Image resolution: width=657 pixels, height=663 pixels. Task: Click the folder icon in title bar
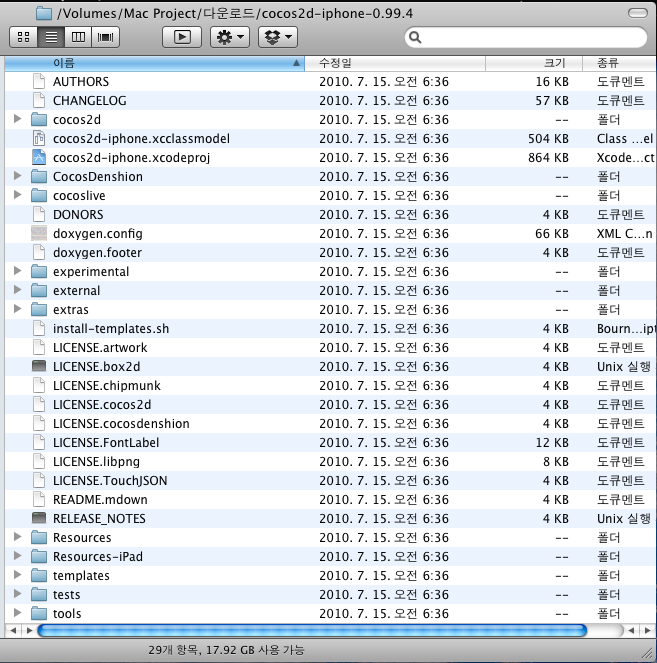click(44, 14)
